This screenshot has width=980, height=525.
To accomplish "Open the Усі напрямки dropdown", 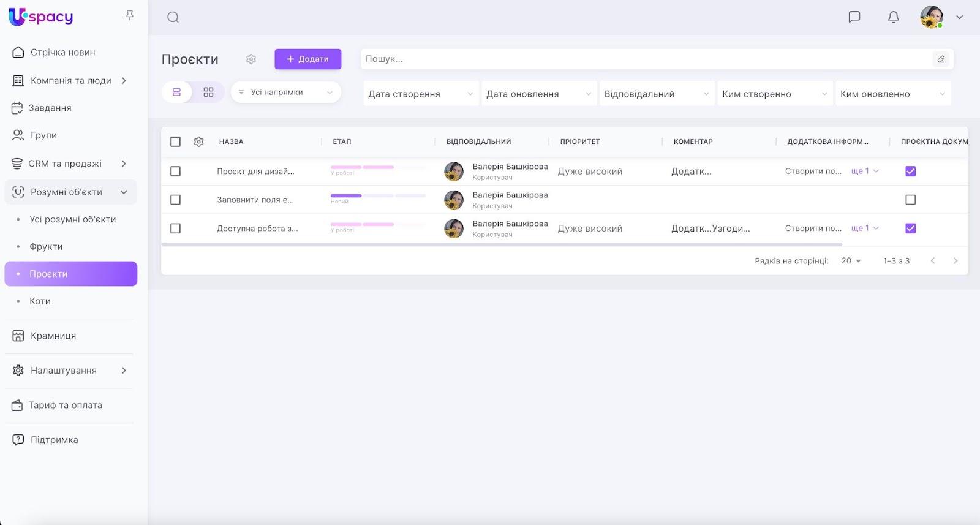I will [285, 93].
